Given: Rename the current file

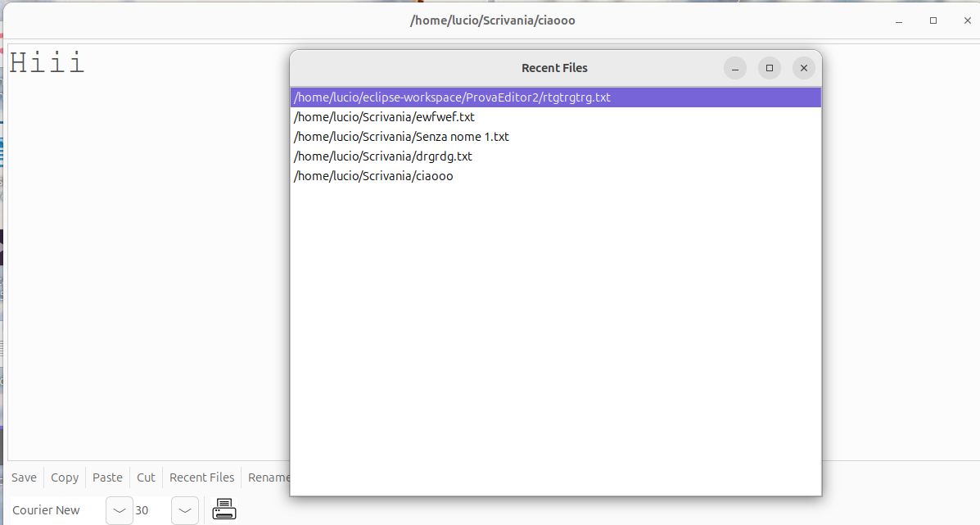Looking at the screenshot, I should tap(269, 477).
